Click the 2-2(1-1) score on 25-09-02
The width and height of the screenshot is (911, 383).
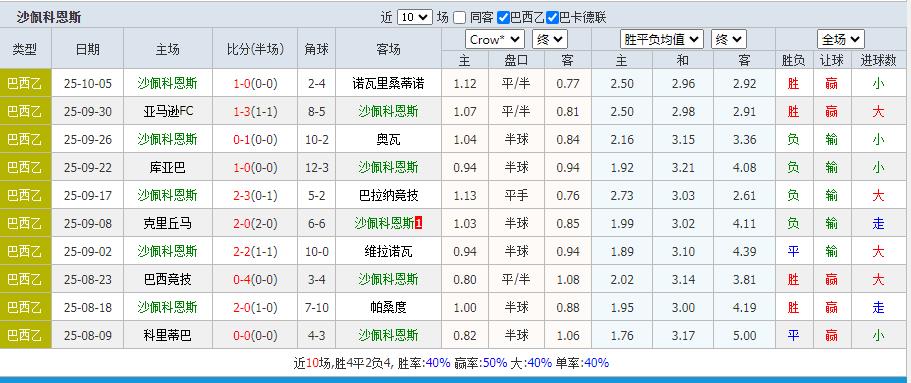(x=255, y=251)
